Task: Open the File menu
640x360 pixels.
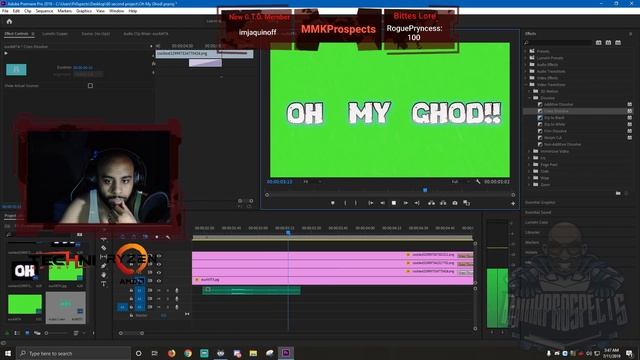Action: pos(5,11)
